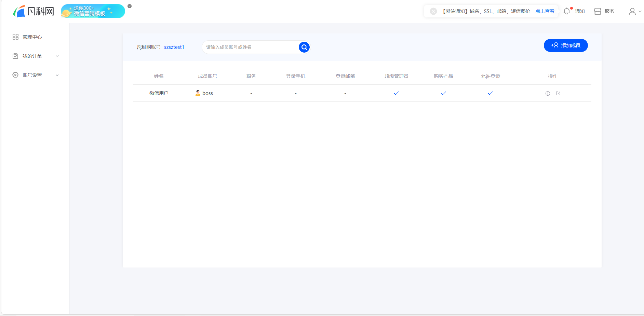Click the 添加成员 button
Viewport: 644px width, 316px height.
coord(565,45)
